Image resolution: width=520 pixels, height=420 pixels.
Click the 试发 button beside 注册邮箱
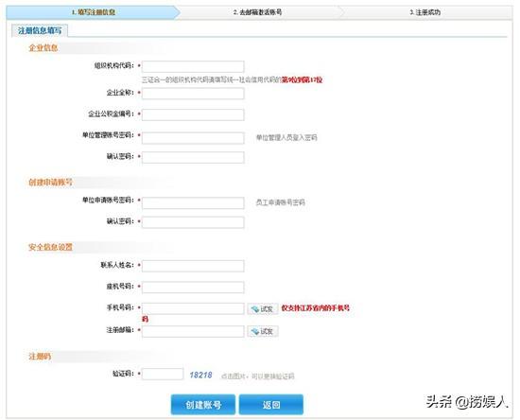coord(262,331)
